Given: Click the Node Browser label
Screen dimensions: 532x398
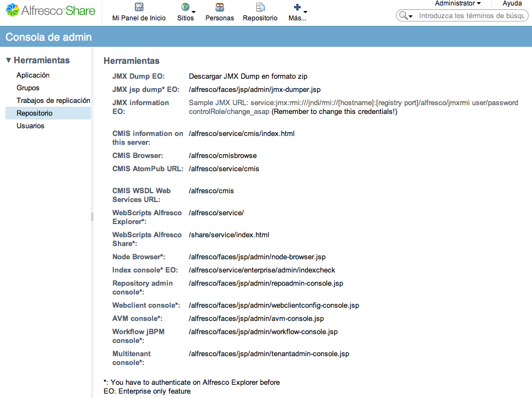Looking at the screenshot, I should [139, 257].
